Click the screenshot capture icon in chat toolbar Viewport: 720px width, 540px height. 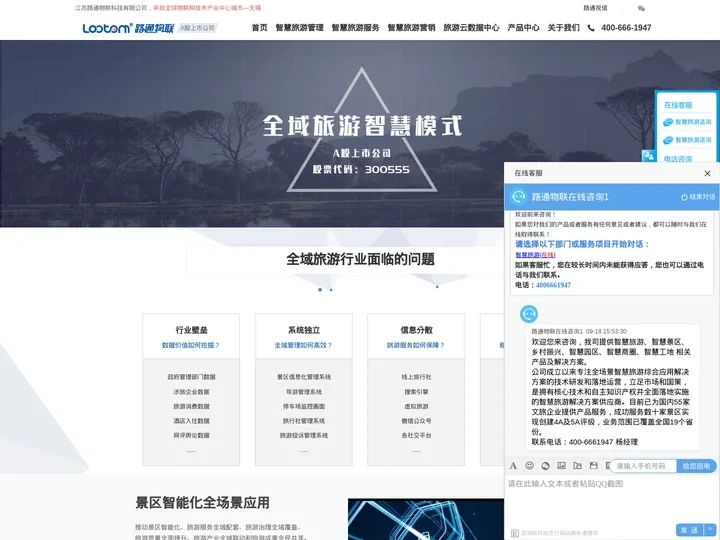(545, 466)
